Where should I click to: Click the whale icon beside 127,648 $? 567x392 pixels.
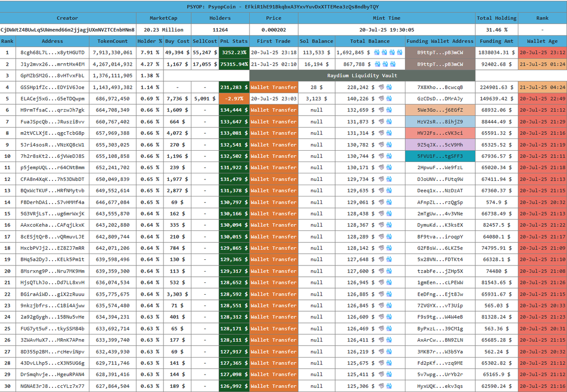pos(389,259)
